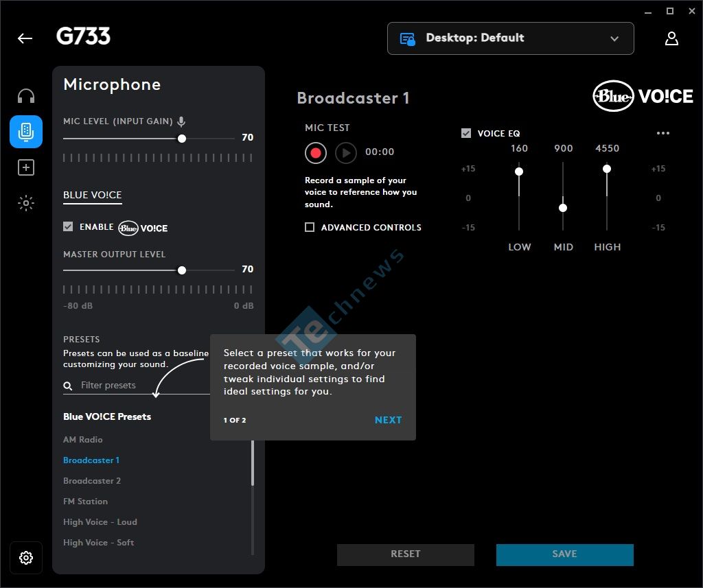703x588 pixels.
Task: Choose the Broadcaster 1 preset
Action: click(x=91, y=460)
